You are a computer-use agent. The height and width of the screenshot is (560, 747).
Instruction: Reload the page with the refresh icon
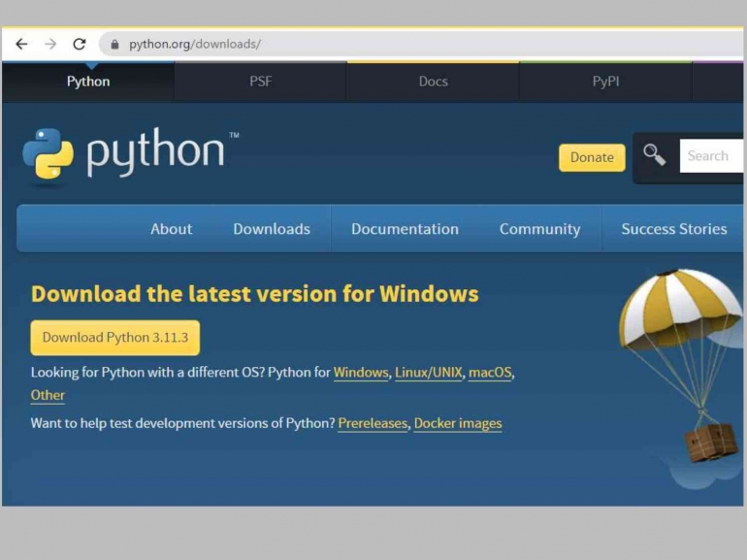(x=80, y=45)
